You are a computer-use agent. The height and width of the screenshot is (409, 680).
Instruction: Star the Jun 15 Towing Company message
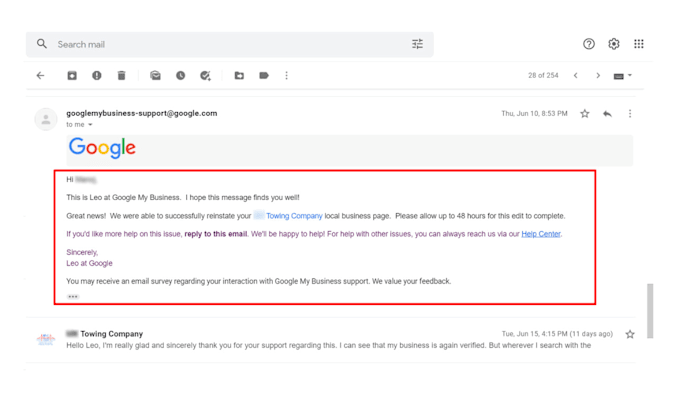coord(630,334)
